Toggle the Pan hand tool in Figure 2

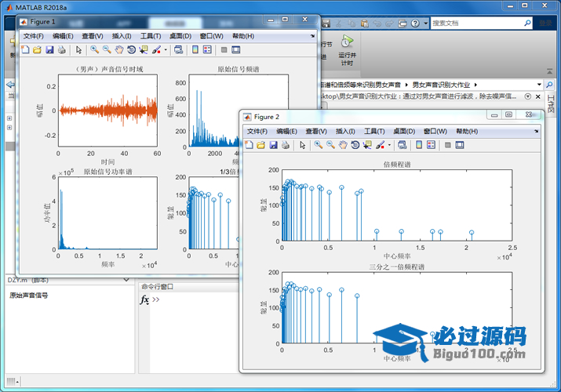(344, 145)
